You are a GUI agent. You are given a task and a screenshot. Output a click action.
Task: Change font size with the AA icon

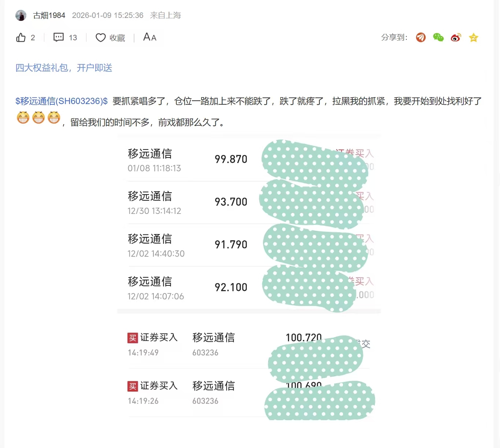[150, 37]
